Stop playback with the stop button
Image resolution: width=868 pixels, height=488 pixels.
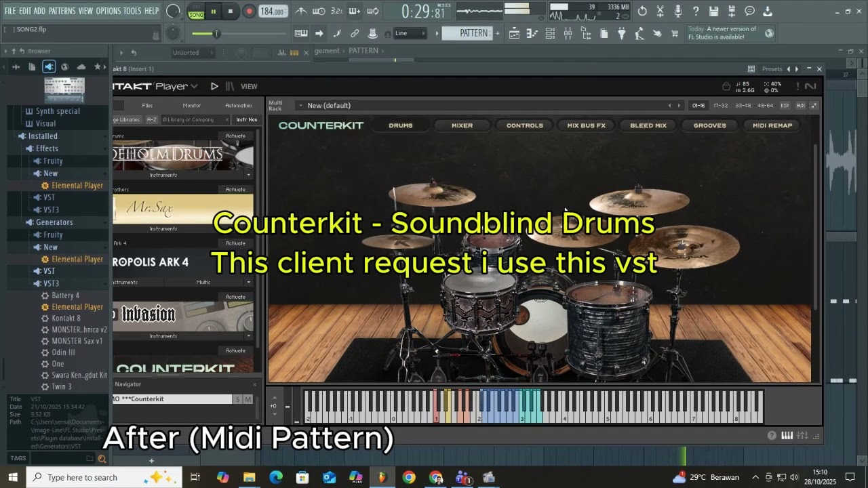231,12
